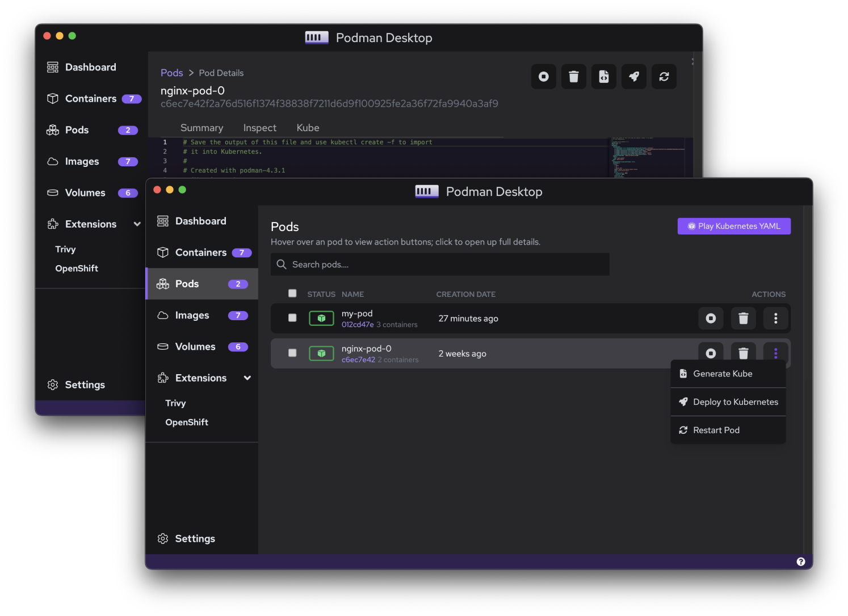
Task: Restart pod icon in back window toolbar
Action: pyautogui.click(x=664, y=77)
